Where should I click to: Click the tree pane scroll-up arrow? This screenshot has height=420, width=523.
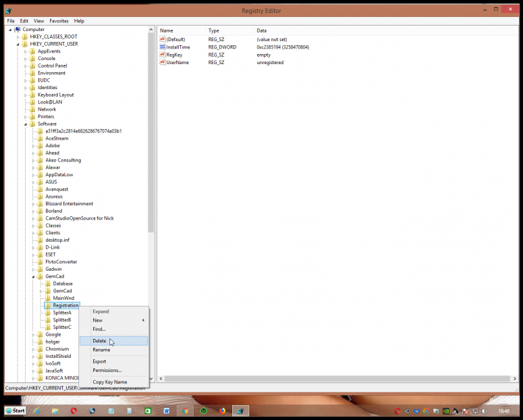pos(150,30)
